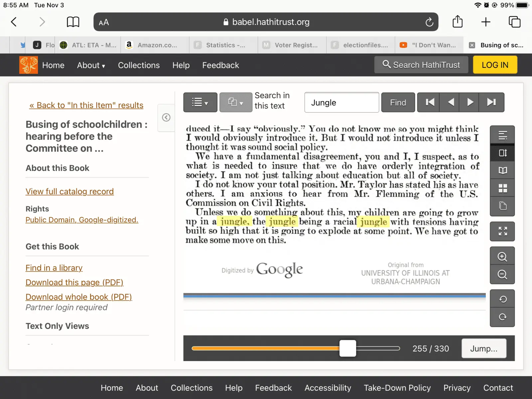Switch to thumbnail grid view
Image resolution: width=532 pixels, height=399 pixels.
tap(502, 189)
